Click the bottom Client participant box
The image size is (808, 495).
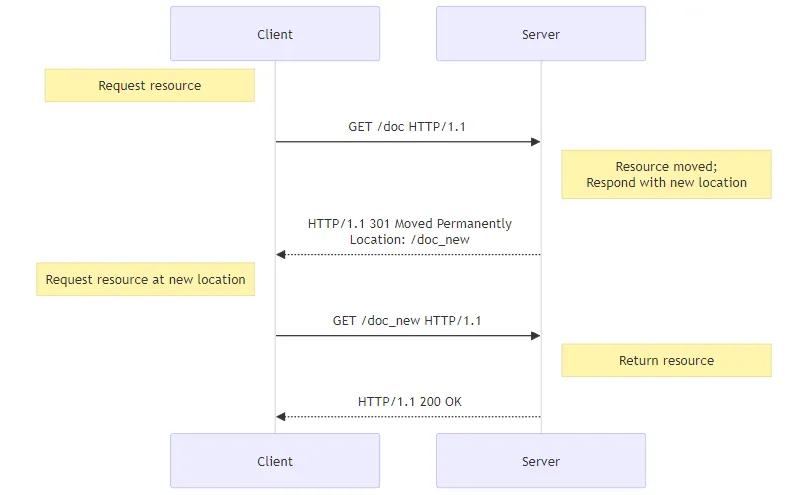pyautogui.click(x=275, y=460)
